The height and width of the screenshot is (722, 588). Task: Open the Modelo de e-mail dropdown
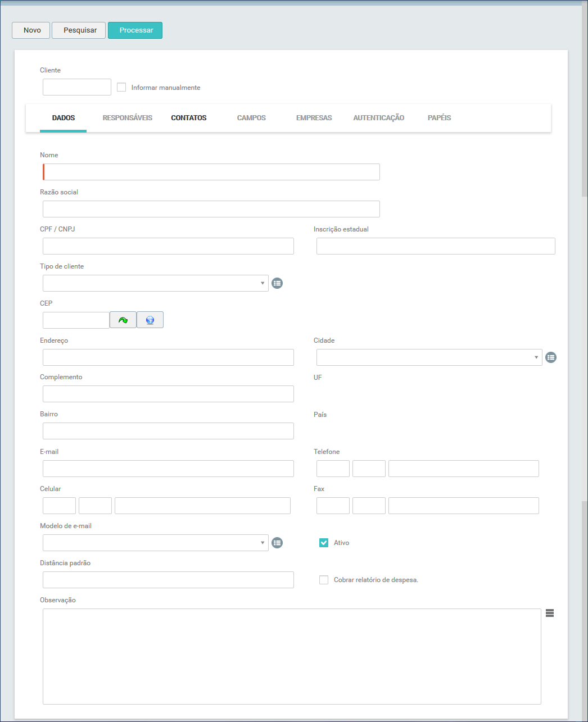tap(156, 543)
